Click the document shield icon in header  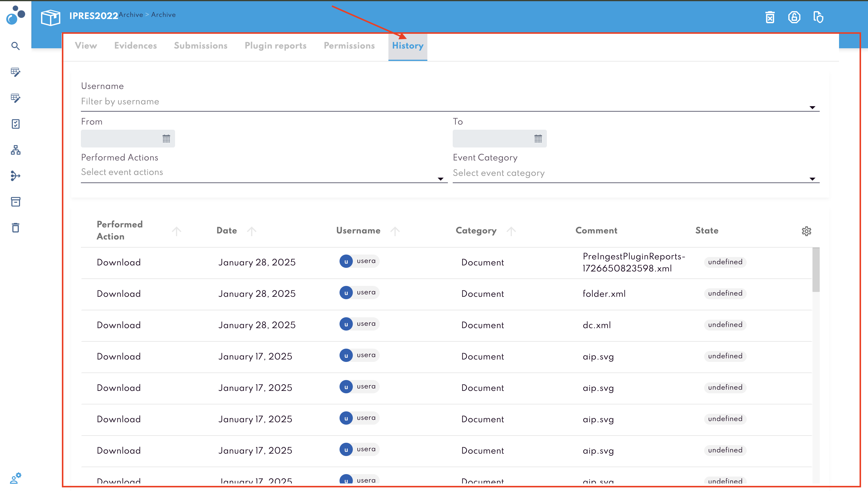point(819,17)
